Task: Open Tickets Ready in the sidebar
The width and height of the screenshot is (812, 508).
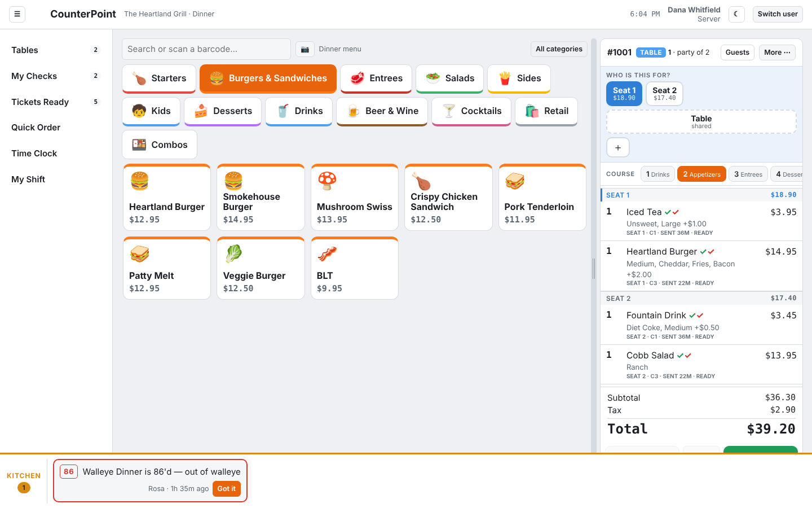Action: (x=56, y=102)
